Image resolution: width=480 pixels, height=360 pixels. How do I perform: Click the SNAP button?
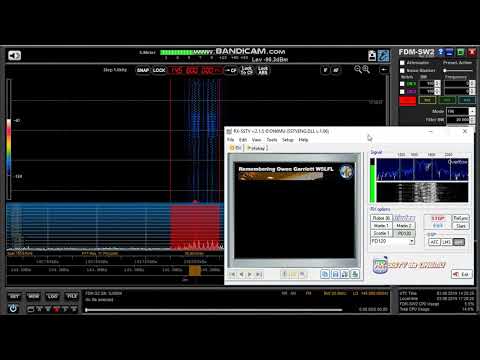click(143, 70)
